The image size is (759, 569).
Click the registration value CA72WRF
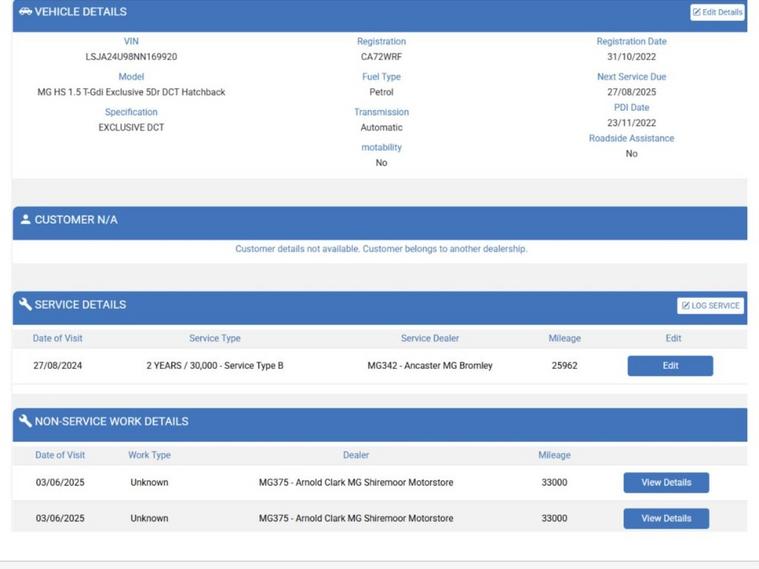[381, 57]
